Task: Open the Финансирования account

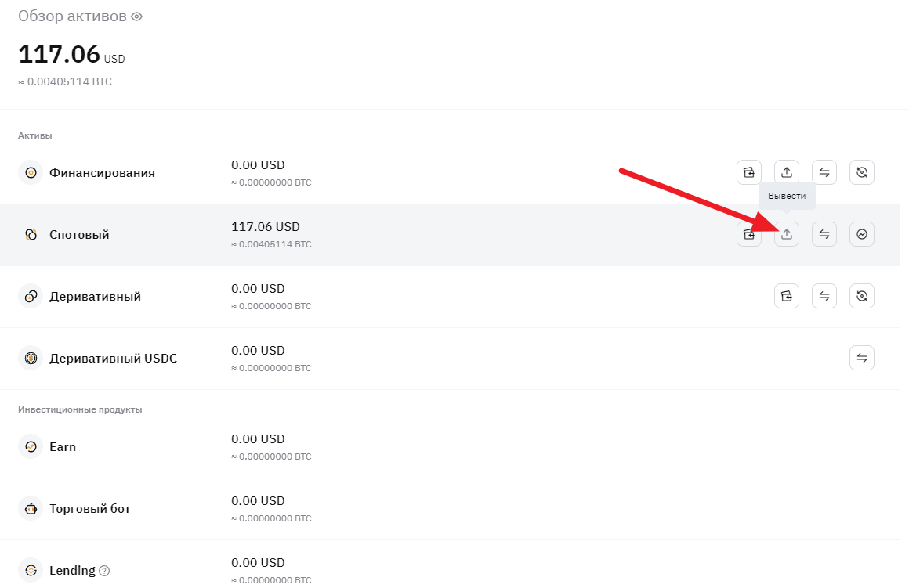Action: (102, 172)
